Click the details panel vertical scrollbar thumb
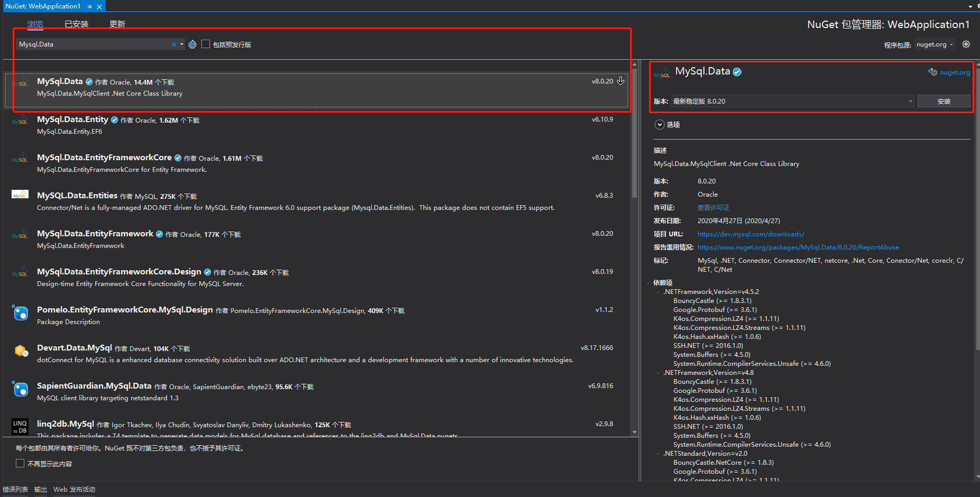This screenshot has width=980, height=497. (x=977, y=209)
